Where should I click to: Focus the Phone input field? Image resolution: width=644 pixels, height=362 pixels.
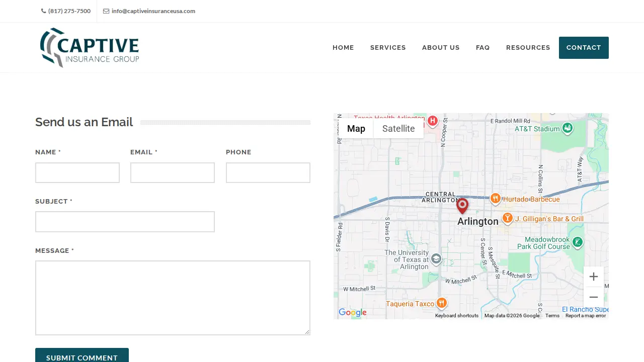click(268, 172)
